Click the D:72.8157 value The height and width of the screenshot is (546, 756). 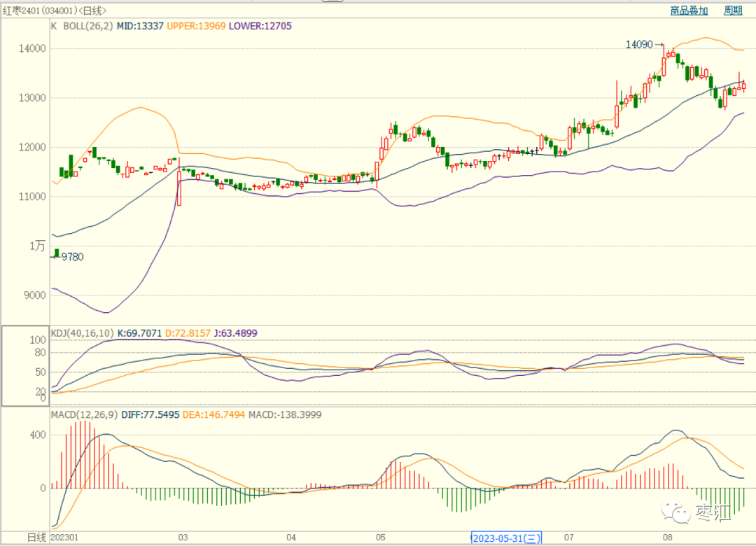pyautogui.click(x=188, y=332)
